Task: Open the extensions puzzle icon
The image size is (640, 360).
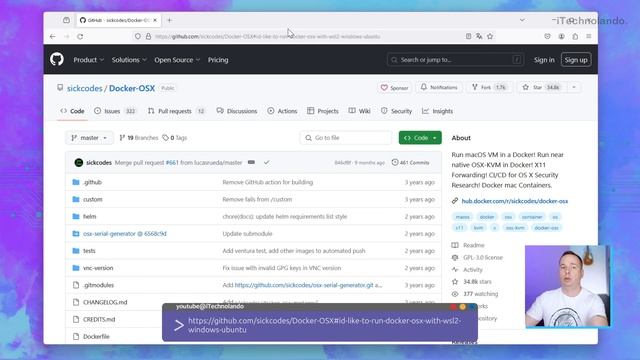Action: [575, 36]
